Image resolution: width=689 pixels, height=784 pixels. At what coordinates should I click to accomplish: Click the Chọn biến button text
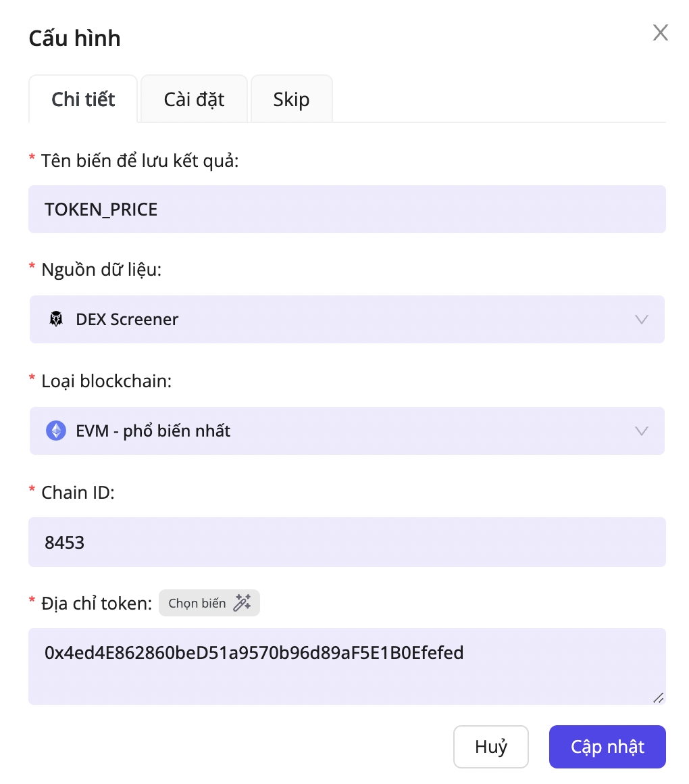(197, 603)
